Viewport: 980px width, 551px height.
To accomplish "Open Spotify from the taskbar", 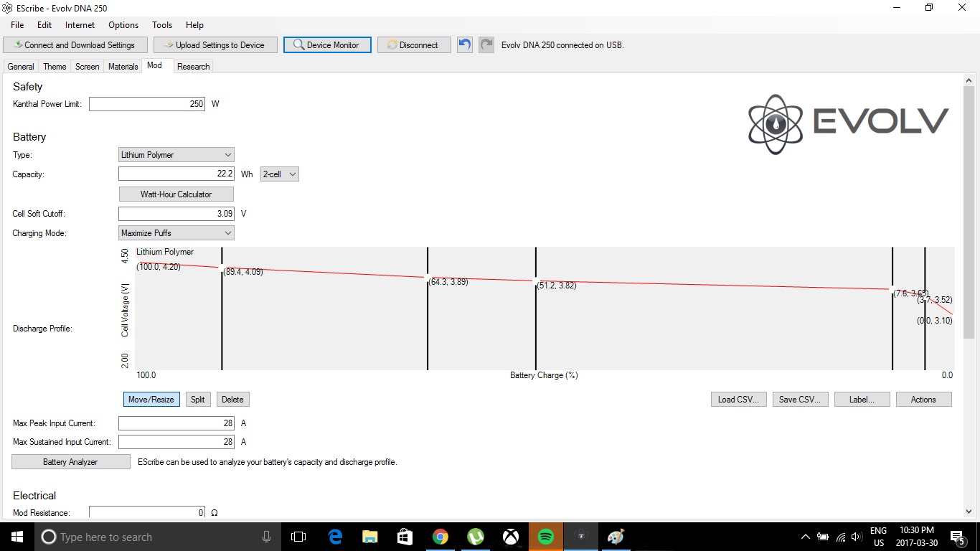I will pyautogui.click(x=545, y=537).
